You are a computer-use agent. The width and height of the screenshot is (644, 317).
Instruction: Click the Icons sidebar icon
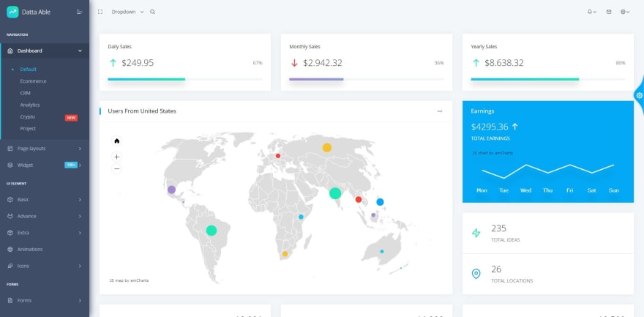[x=10, y=266]
